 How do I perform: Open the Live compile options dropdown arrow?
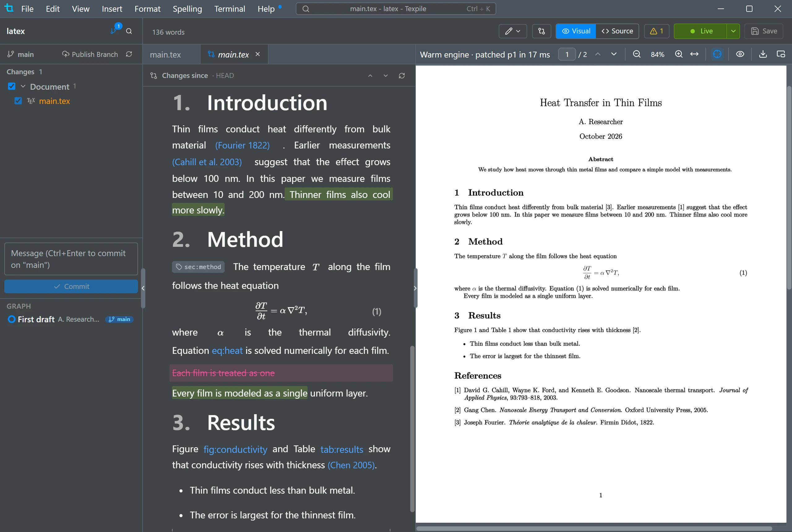tap(733, 31)
